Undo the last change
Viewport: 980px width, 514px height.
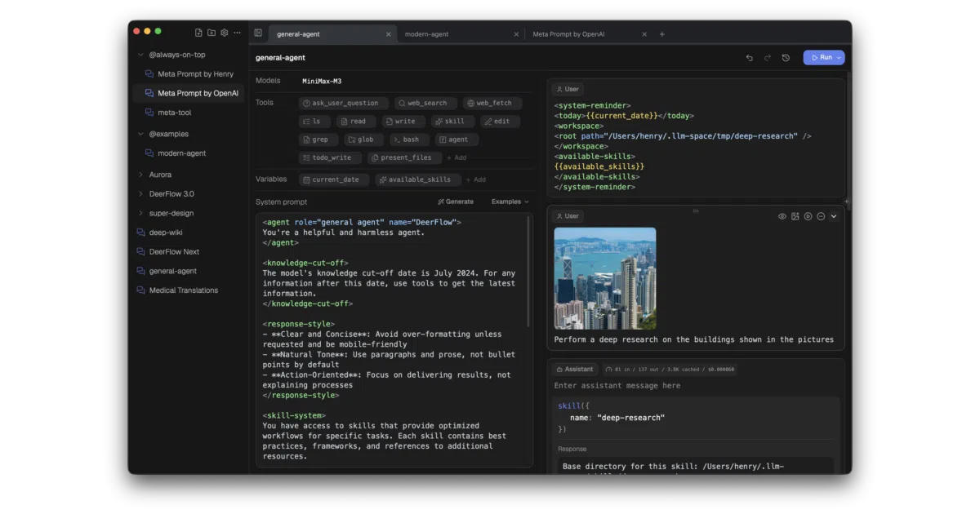point(750,58)
